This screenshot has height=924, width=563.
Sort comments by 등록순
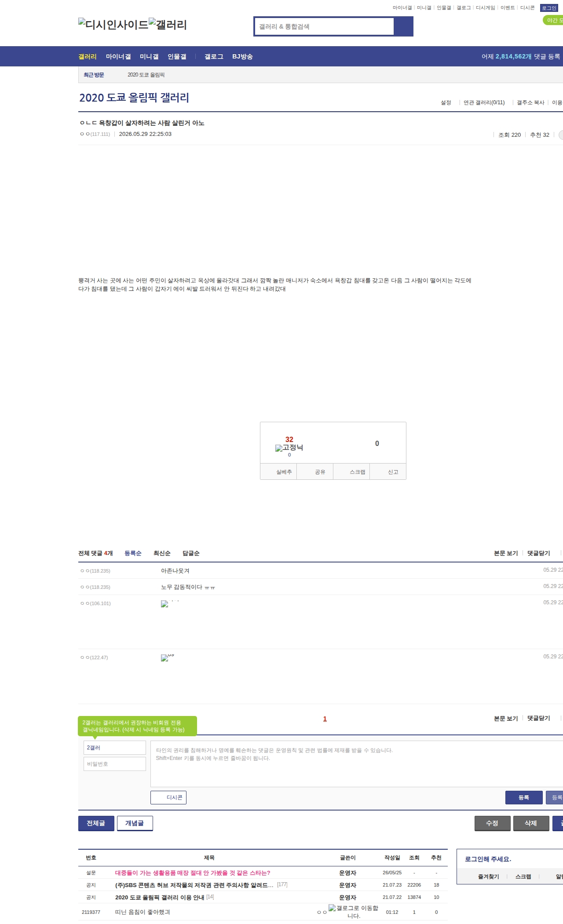[133, 553]
